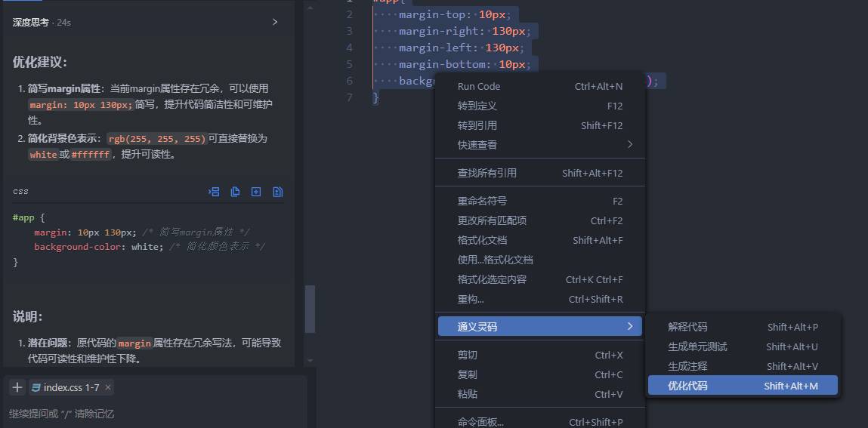Select 剪切 from the context menu
Screen dimensions: 868x428
(x=539, y=355)
